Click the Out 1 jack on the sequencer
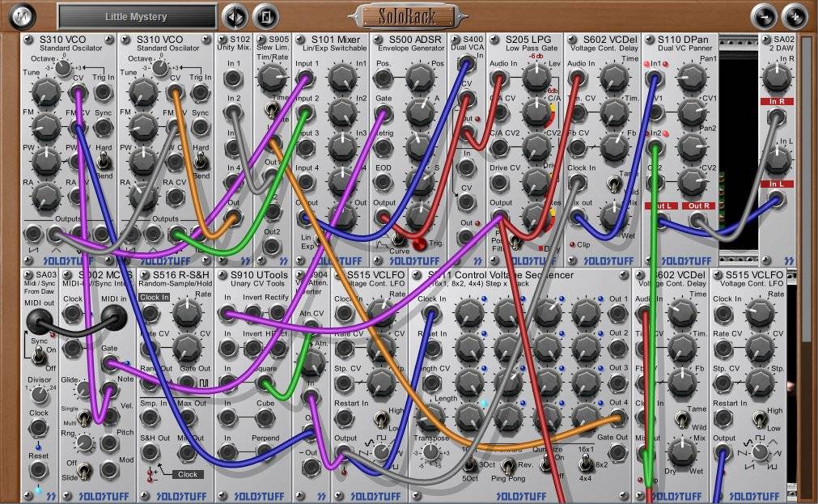818x504 pixels. point(618,314)
